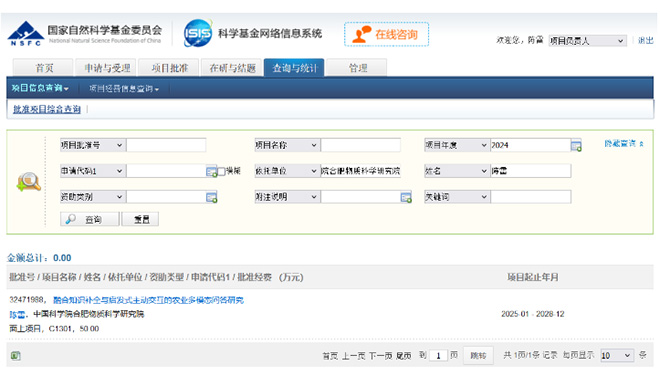Image resolution: width=660 pixels, height=386 pixels.
Task: Switch to the 申请与受理 tab
Action: [x=106, y=68]
